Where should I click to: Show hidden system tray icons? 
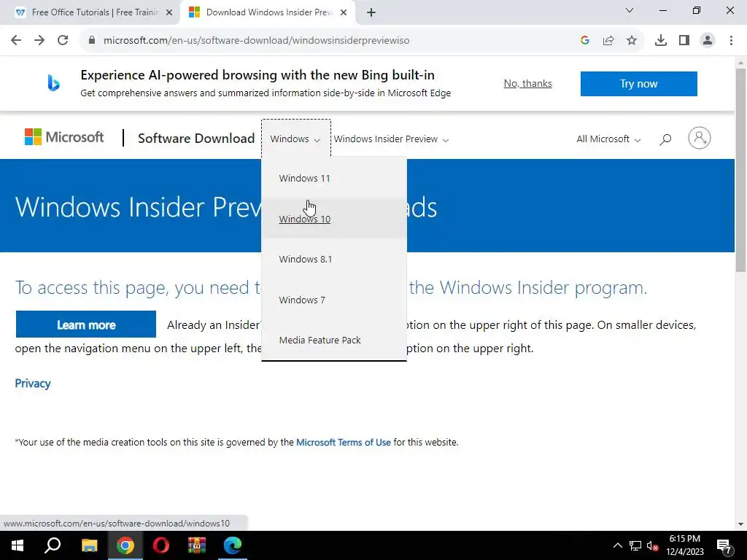point(617,545)
